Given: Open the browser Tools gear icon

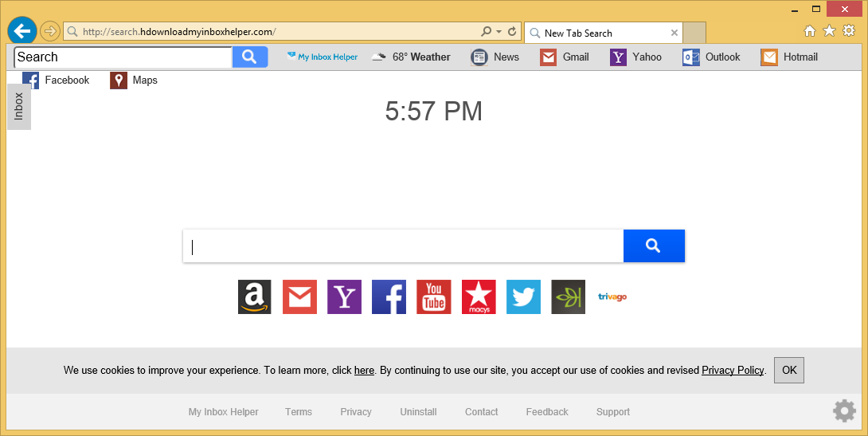Looking at the screenshot, I should [849, 30].
